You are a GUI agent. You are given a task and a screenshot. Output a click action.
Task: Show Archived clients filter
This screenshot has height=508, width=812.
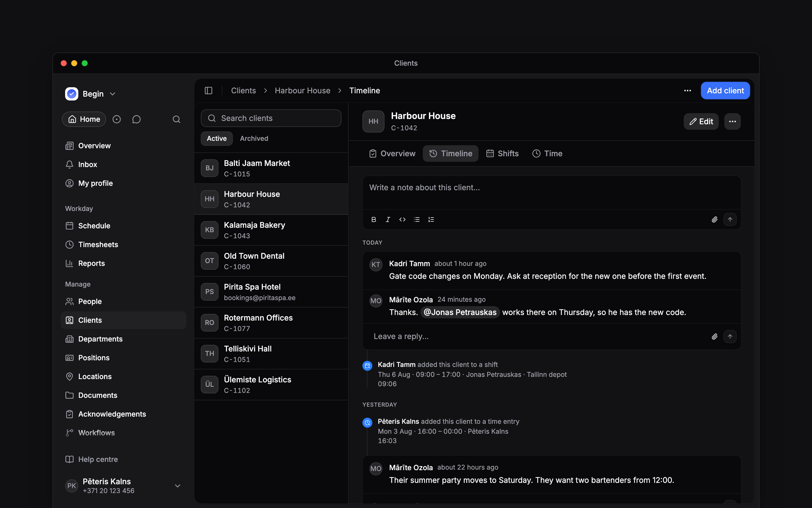[254, 138]
